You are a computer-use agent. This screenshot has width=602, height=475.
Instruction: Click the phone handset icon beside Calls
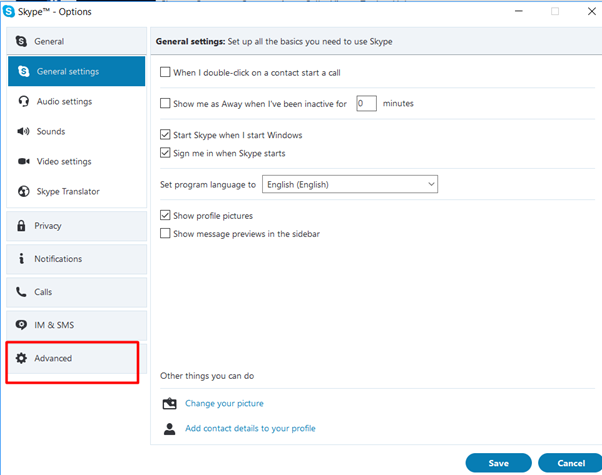pyautogui.click(x=21, y=292)
